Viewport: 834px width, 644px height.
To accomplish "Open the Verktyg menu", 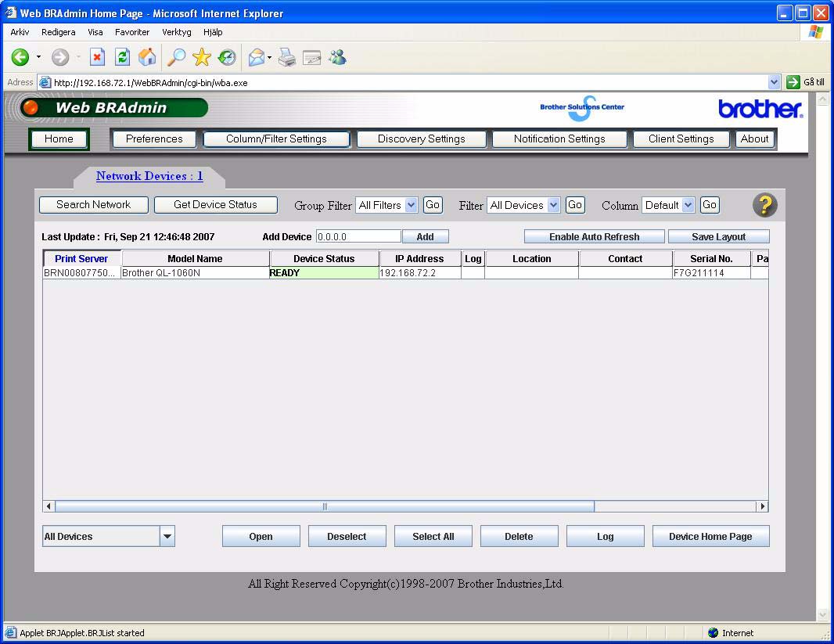I will point(177,32).
